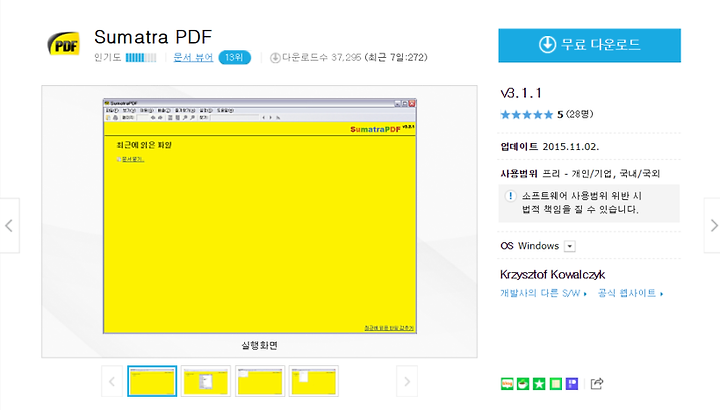Click the 업데이트 2015.11.02. text

click(550, 147)
